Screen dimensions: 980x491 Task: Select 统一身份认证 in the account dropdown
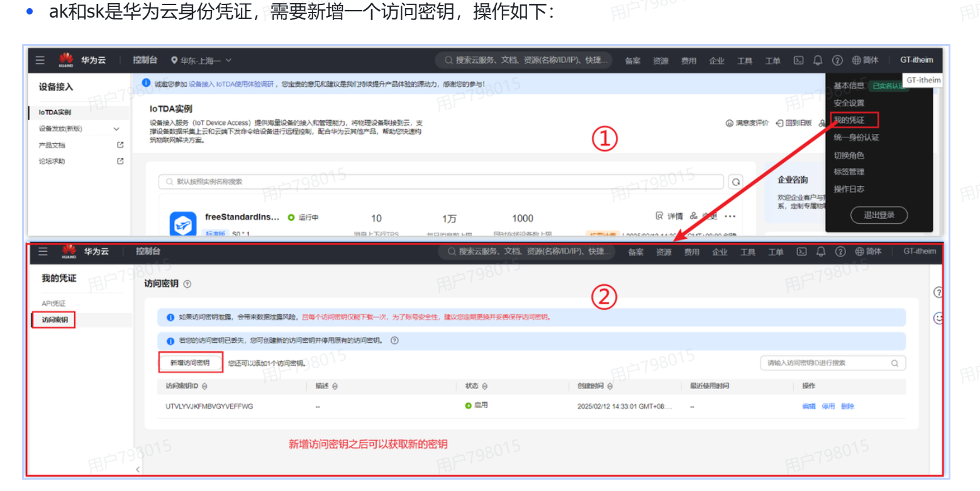click(857, 137)
